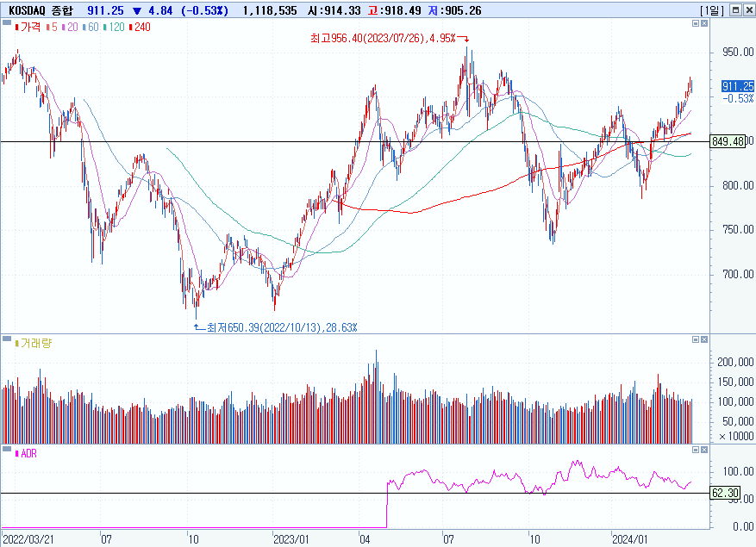Click the price panel top-left handle

coord(7,22)
